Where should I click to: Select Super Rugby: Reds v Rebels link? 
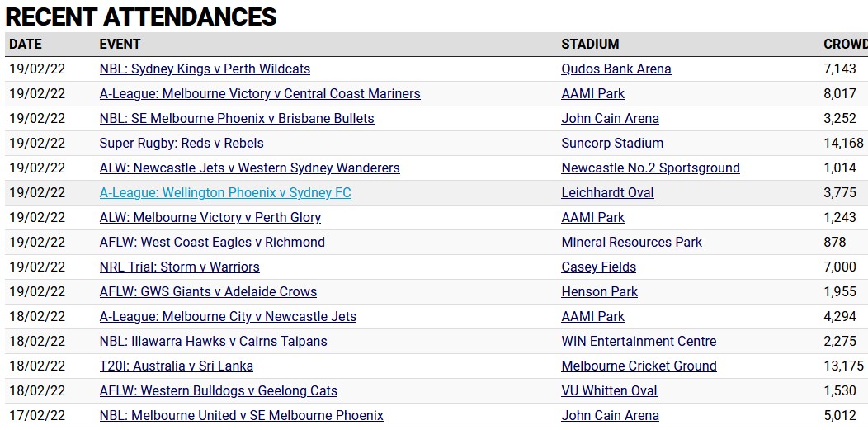pos(182,144)
